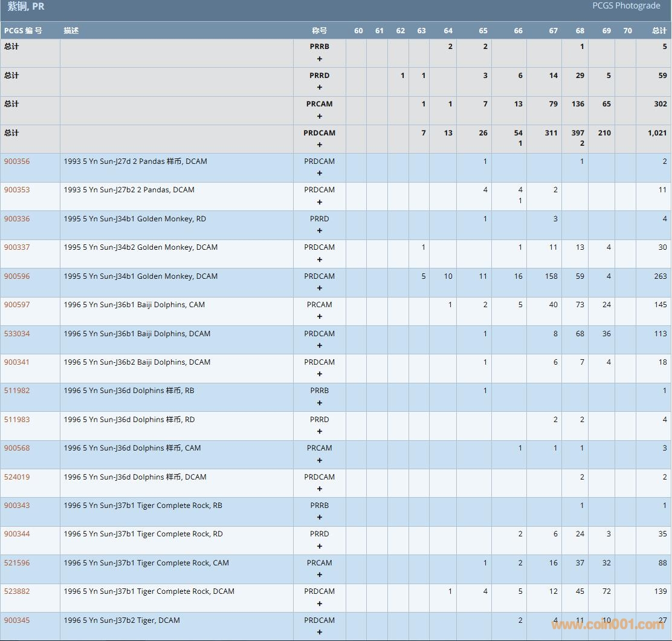This screenshot has height=641, width=672.
Task: Expand plus sign in PRRB total row
Action: (x=320, y=59)
